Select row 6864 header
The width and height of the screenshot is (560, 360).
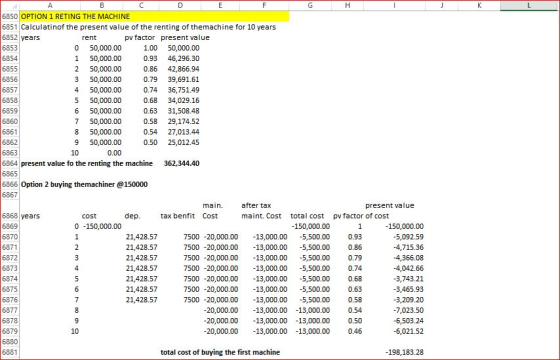(10, 163)
